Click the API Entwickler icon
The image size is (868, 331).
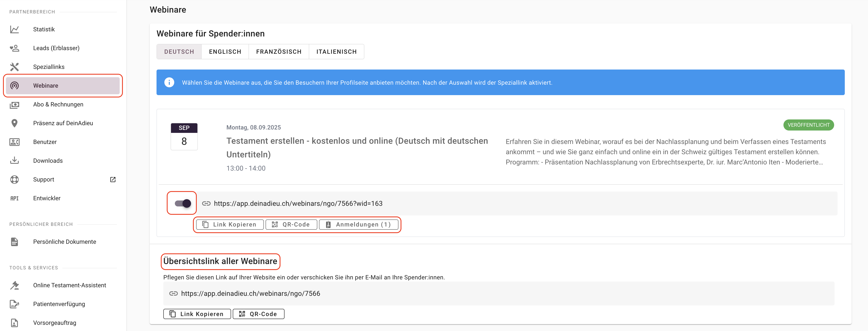click(14, 198)
